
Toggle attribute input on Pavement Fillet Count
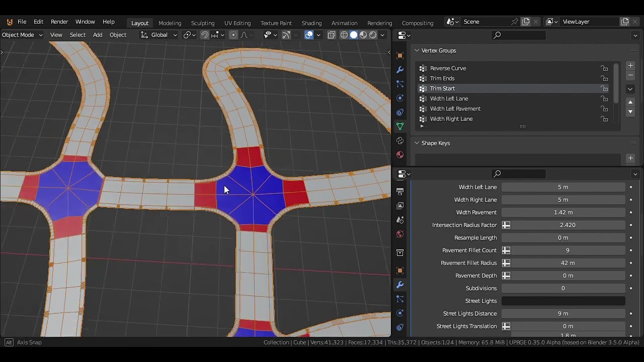[x=506, y=250]
